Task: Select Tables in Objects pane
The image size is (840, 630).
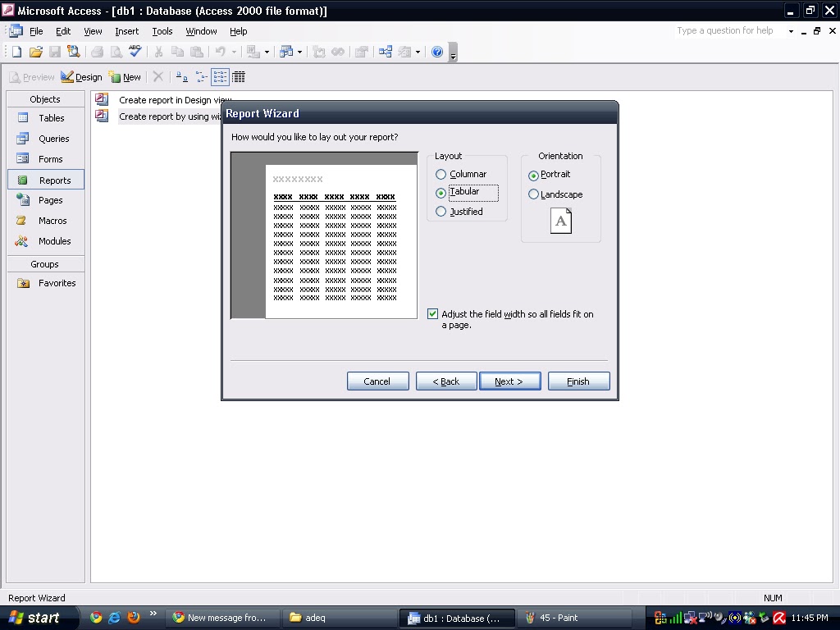Action: (x=46, y=118)
